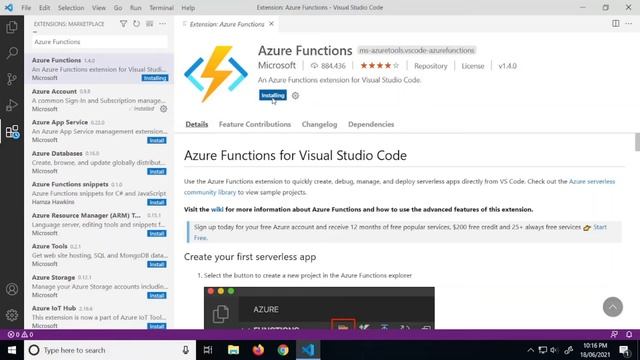640x360 pixels.
Task: Launch Chrome from taskbar
Action: click(283, 350)
